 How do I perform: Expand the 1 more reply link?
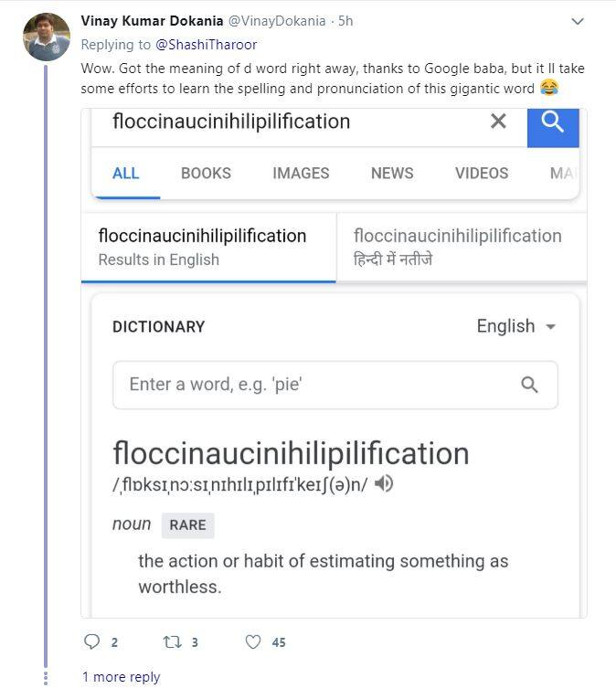[121, 677]
